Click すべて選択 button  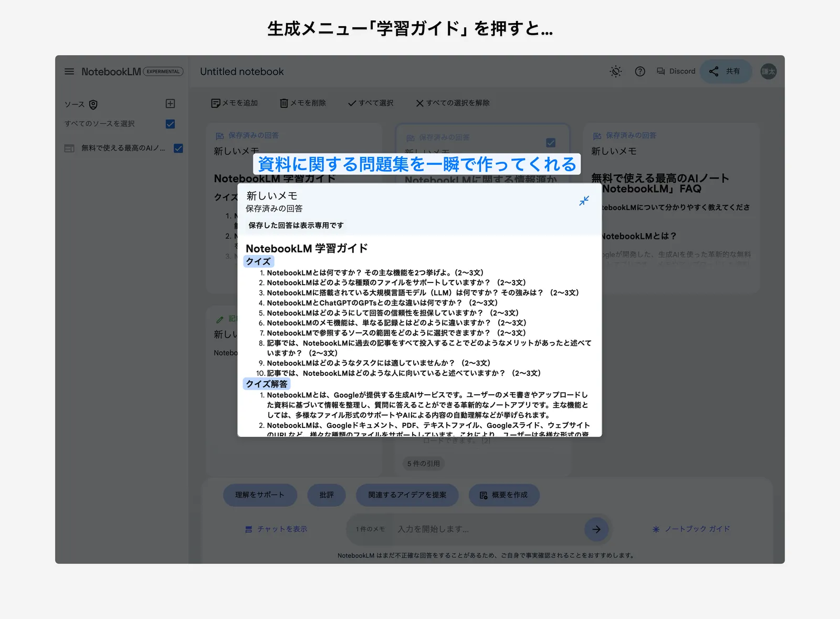[371, 103]
